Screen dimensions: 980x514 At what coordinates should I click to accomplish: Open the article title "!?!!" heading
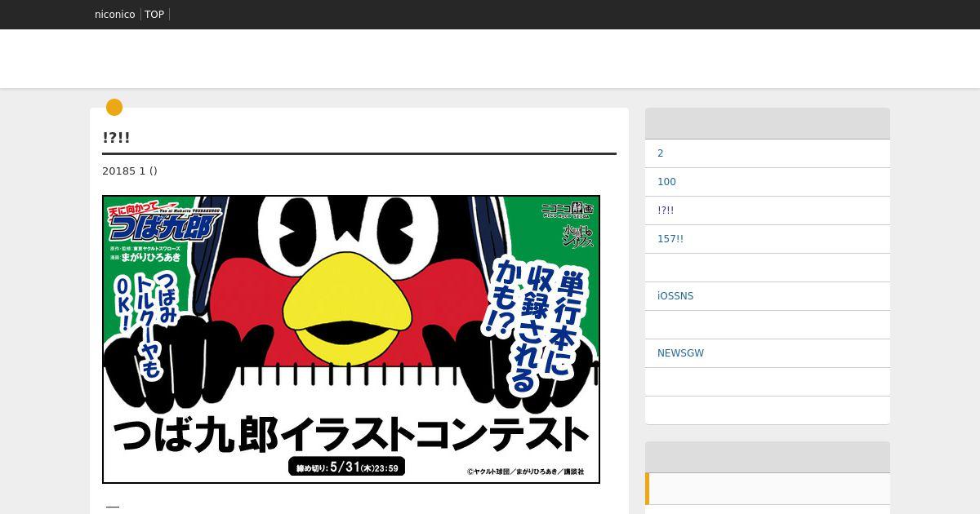[116, 138]
